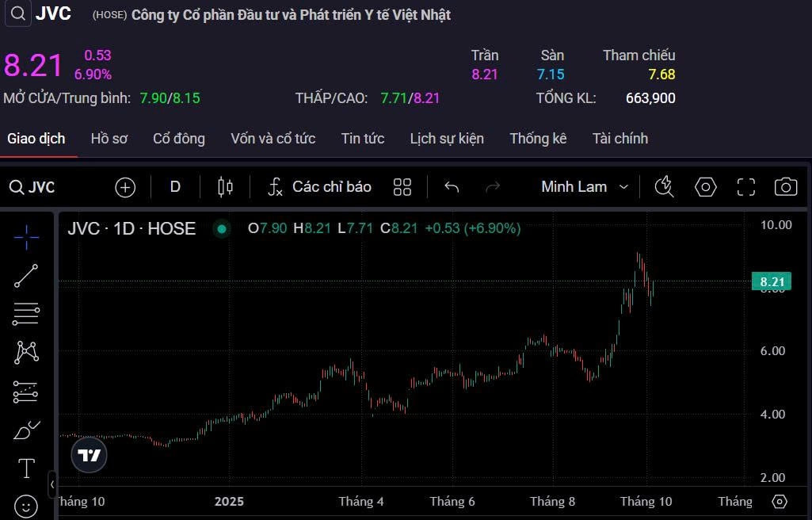Select the text annotation tool
812x520 pixels.
[26, 468]
